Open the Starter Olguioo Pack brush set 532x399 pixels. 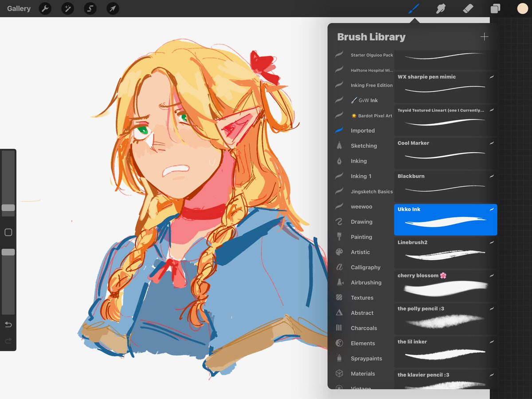tap(364, 55)
